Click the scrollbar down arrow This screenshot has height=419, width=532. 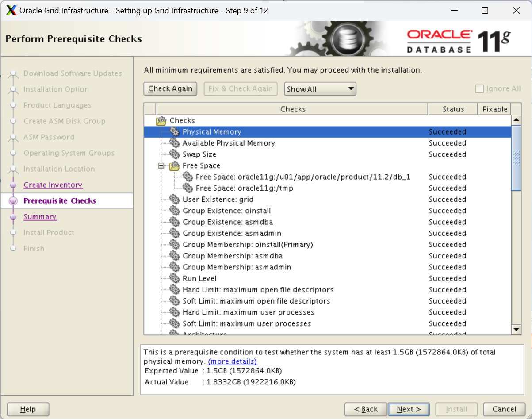coord(516,330)
